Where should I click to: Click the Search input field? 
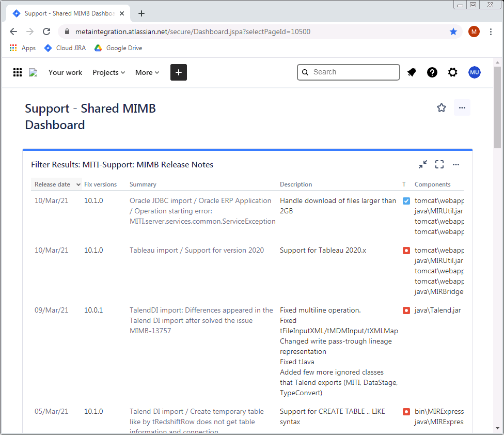tap(349, 72)
